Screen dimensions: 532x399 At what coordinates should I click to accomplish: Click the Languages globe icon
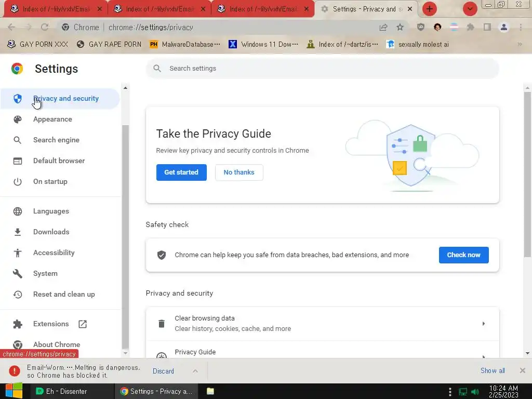click(18, 211)
